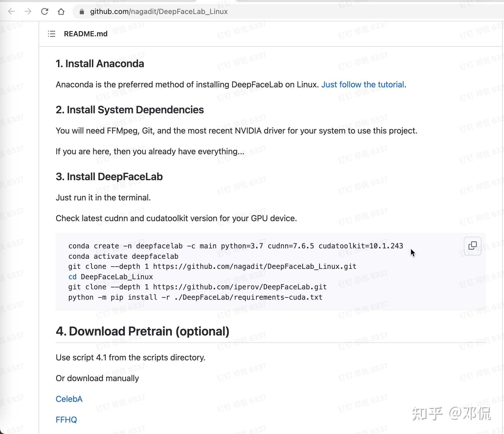Click the "3. Install DeepFaceLab" heading
The image size is (504, 434).
[109, 177]
